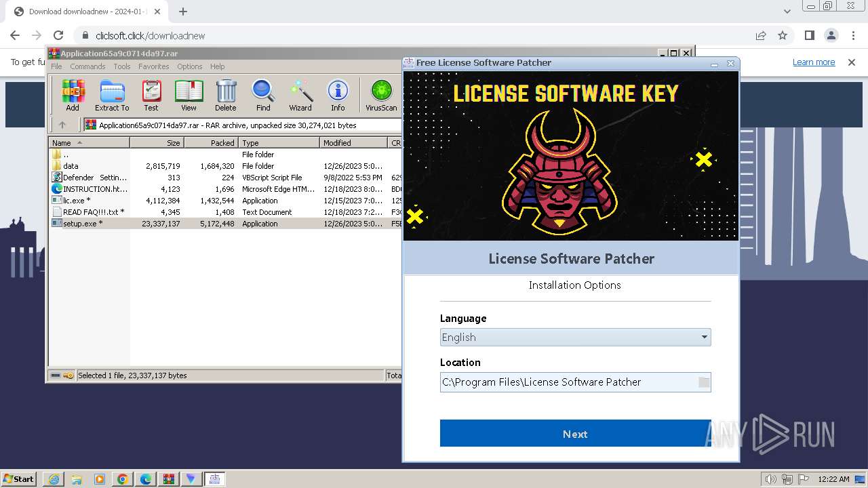Select the parent '..' folder row
The height and width of the screenshot is (488, 868).
point(225,155)
